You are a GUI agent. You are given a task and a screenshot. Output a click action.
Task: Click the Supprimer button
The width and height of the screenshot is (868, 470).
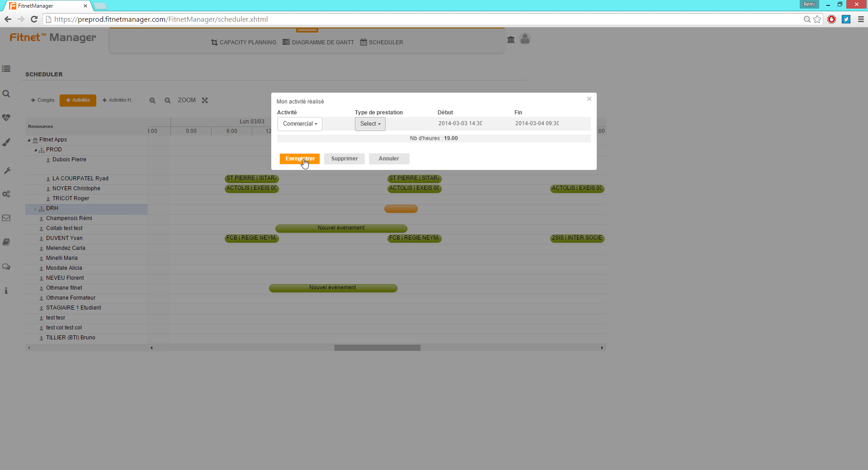coord(344,159)
